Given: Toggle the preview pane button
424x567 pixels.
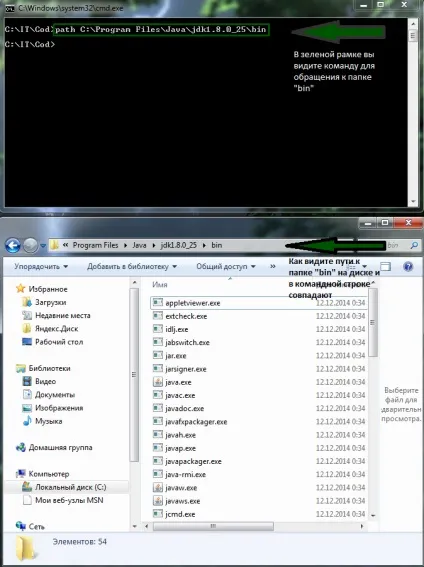Looking at the screenshot, I should point(386,267).
